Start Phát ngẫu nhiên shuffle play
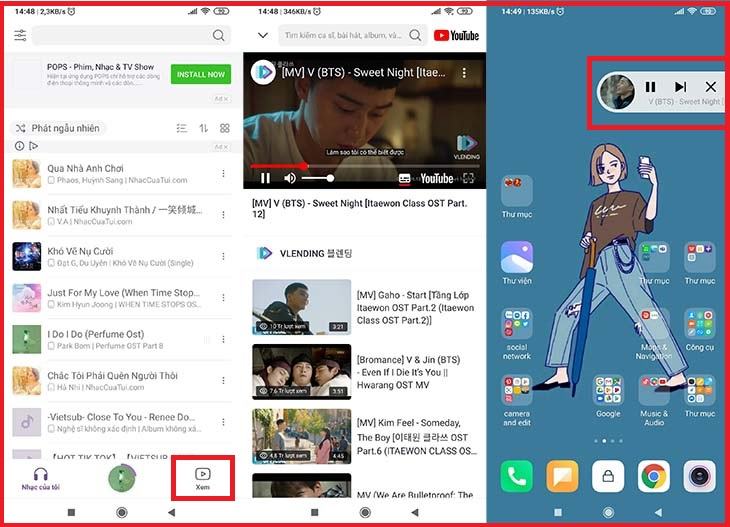Screen dimensions: 730x527 coord(58,128)
